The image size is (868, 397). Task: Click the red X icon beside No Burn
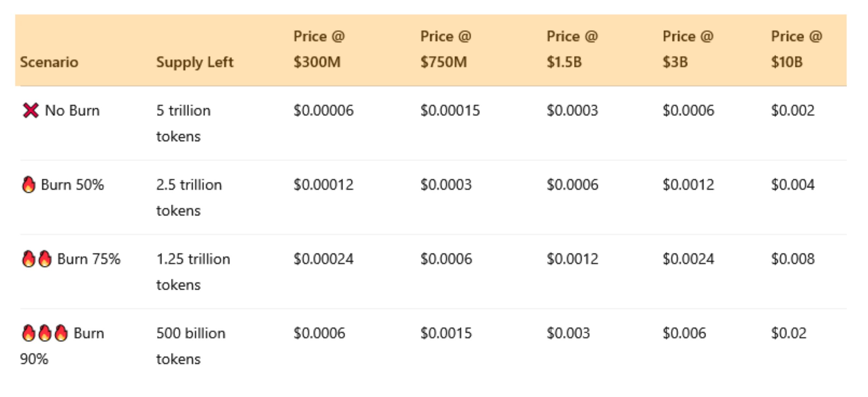coord(31,110)
